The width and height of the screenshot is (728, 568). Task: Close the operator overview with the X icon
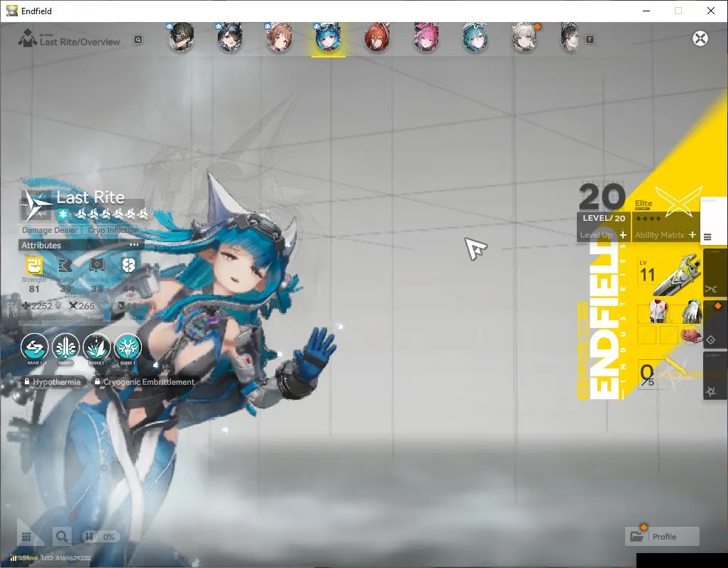tap(700, 38)
